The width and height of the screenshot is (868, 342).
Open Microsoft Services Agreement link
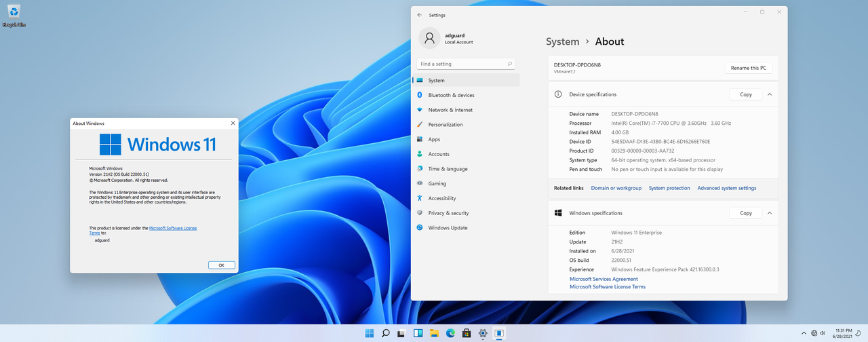[604, 279]
